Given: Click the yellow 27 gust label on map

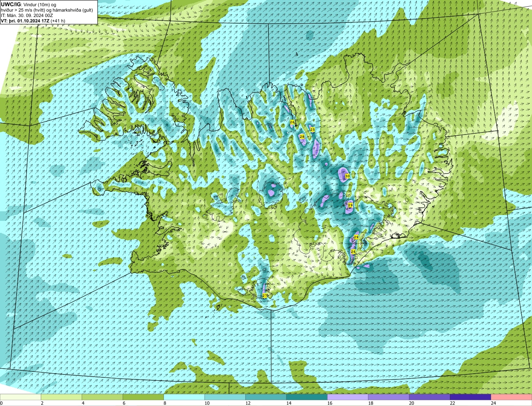Looking at the screenshot, I should coord(265,296).
